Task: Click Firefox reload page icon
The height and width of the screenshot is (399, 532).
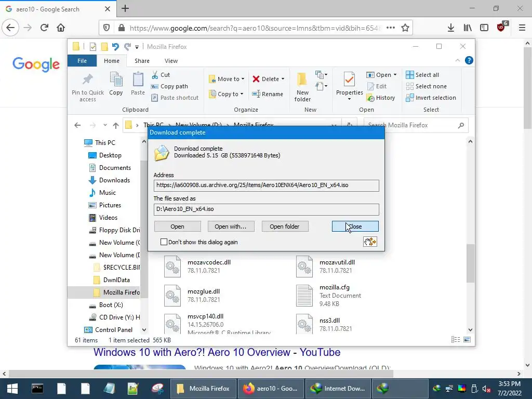Action: (x=44, y=28)
